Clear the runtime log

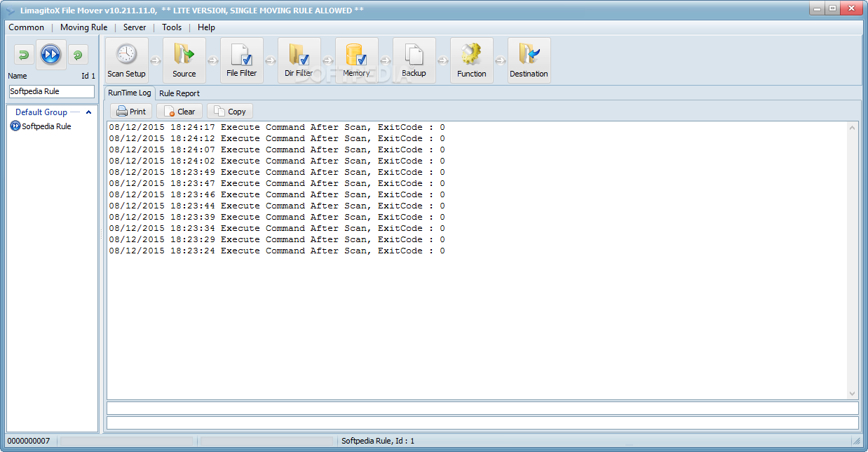179,112
